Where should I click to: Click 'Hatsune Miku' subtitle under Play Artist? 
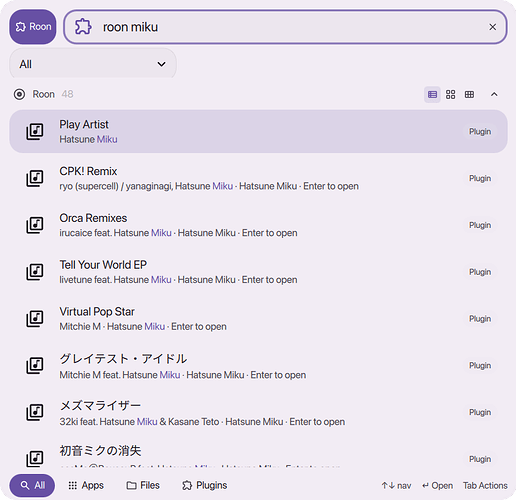tap(88, 139)
